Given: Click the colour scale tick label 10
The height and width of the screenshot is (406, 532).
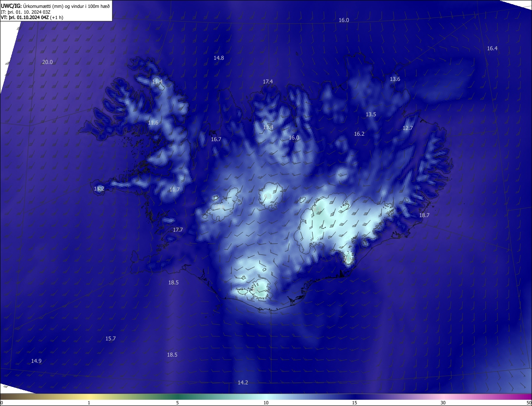Looking at the screenshot, I should (x=266, y=403).
